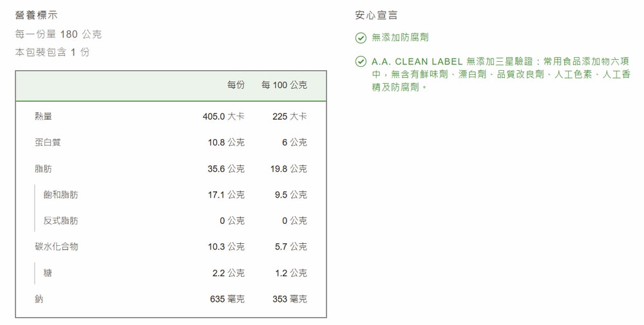644x325 pixels.
Task: Click the 碳水化合物 row label
Action: (x=57, y=246)
